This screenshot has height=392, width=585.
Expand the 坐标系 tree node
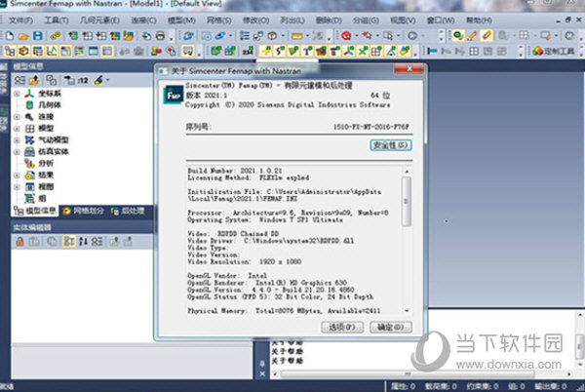pyautogui.click(x=17, y=94)
